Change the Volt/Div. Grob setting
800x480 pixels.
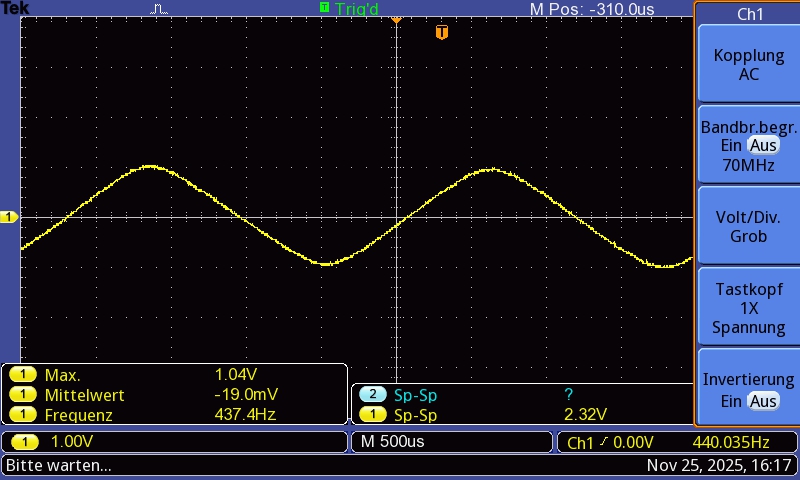[748, 227]
